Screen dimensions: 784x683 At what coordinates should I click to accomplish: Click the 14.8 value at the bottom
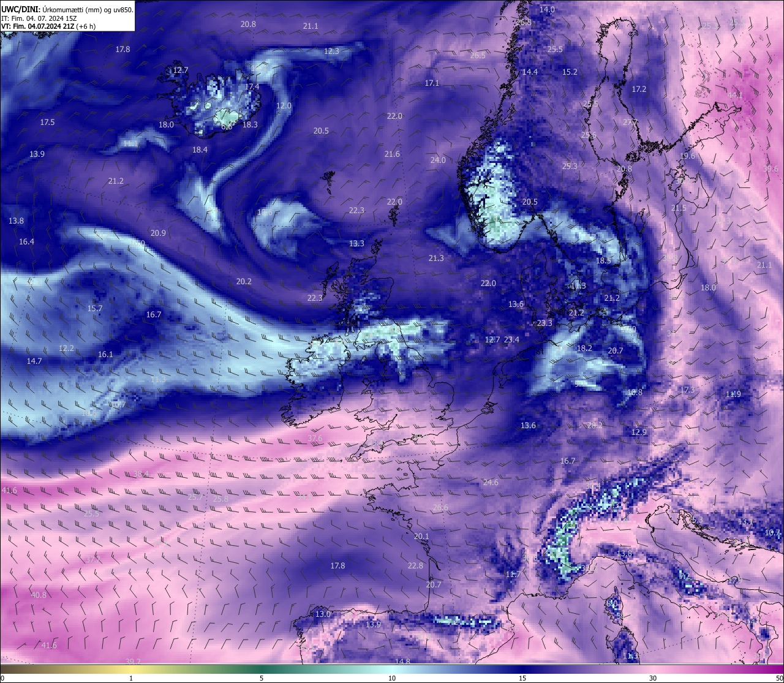coord(402,662)
